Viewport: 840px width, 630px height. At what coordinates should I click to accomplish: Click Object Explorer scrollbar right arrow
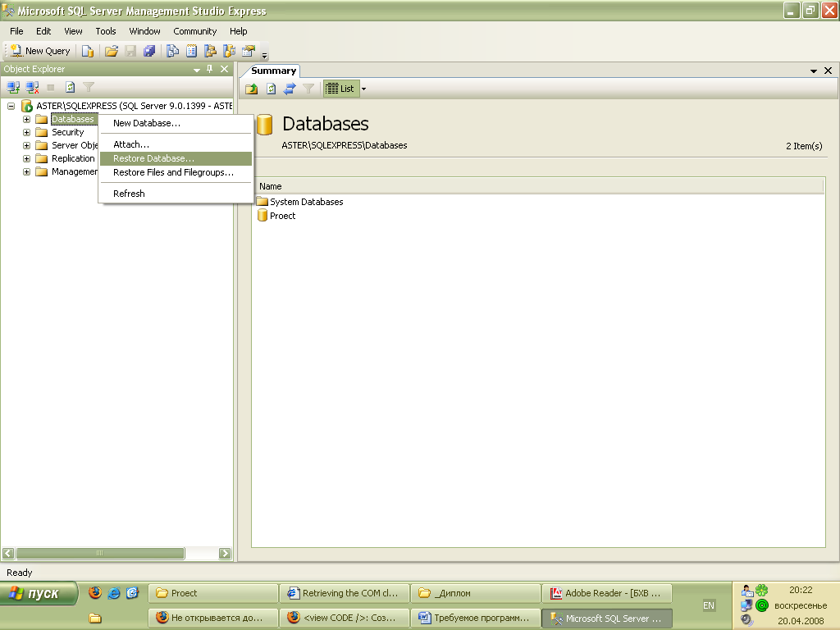[225, 554]
